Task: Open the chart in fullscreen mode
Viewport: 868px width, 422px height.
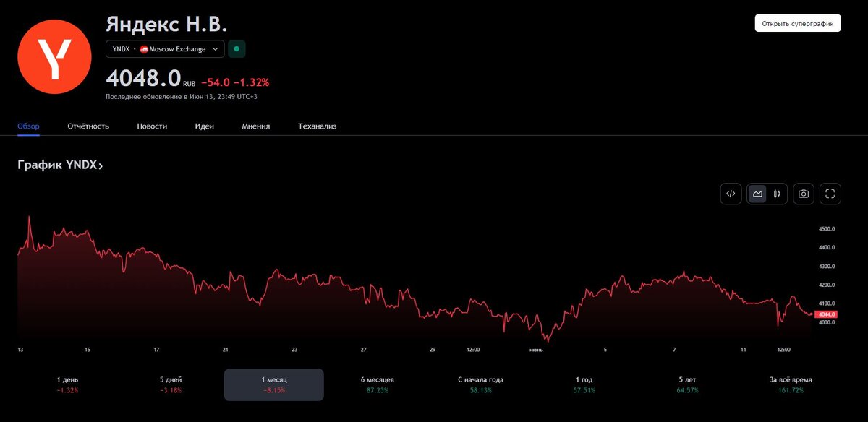Action: coord(830,194)
